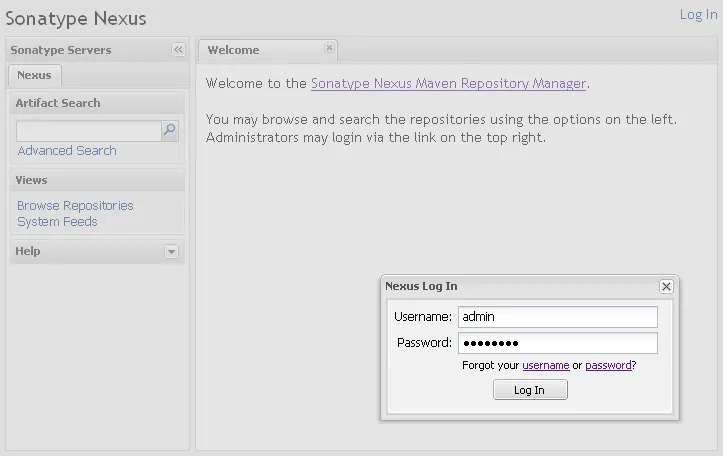The image size is (723, 456).
Task: Click the forgot username link
Action: 545,365
